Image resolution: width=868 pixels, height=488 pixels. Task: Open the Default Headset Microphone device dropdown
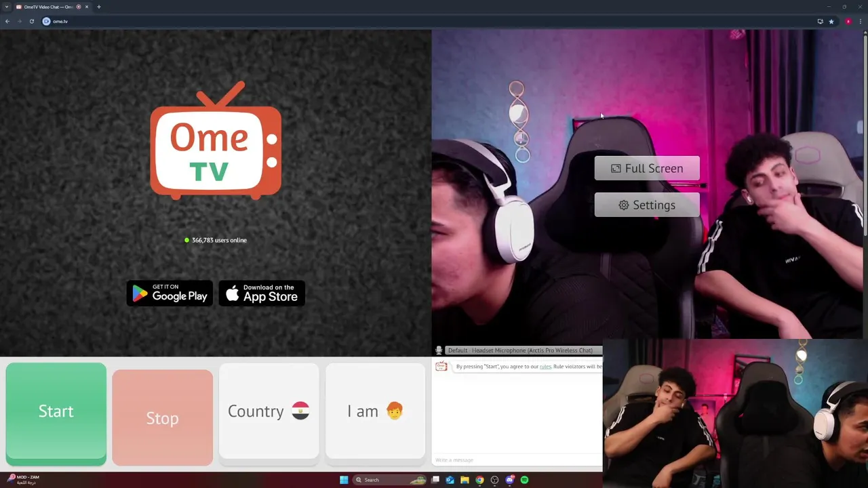tap(524, 350)
